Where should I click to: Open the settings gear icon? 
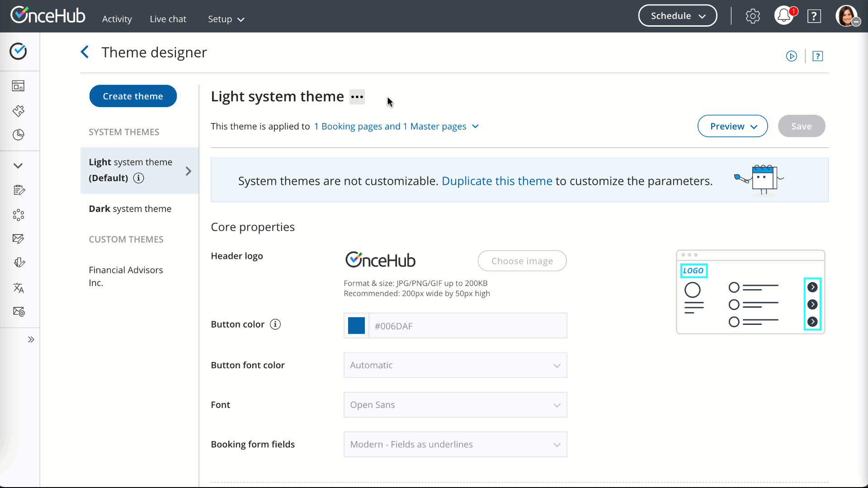(753, 16)
